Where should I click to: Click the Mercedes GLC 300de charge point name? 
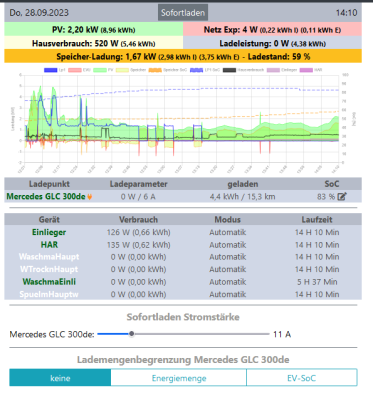[46, 197]
